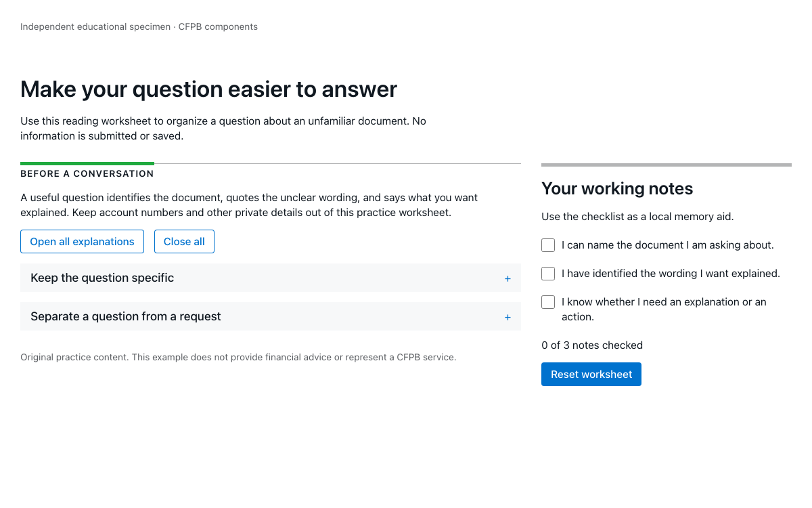Click 'Use the checklist as a local memory aid' text
Viewport: 812px width, 508px height.
(637, 217)
